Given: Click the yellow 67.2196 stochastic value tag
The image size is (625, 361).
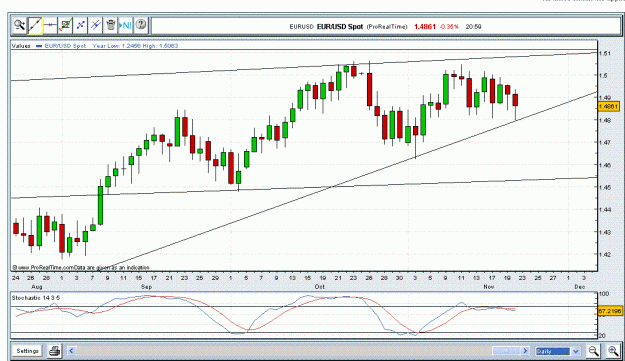Looking at the screenshot, I should tap(609, 311).
